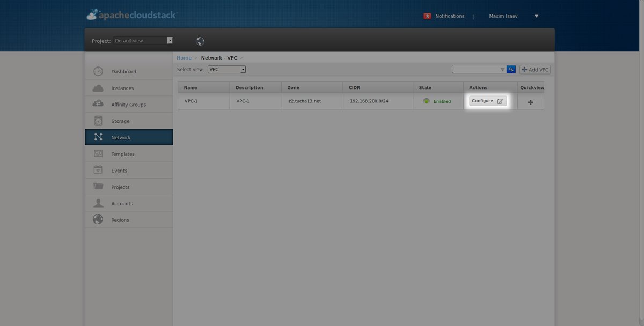Click the Network node icon

[98, 137]
